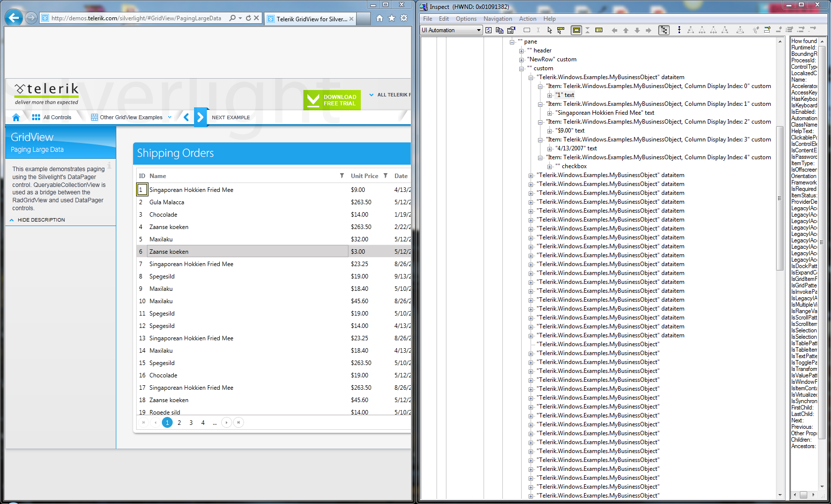Expand Other GridView Examples dropdown

pos(170,117)
